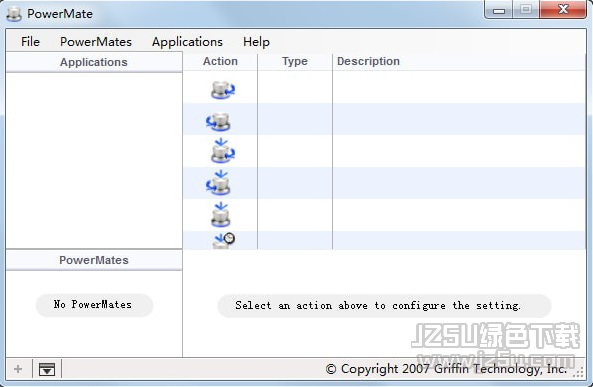Click the Applications panel header

[94, 62]
